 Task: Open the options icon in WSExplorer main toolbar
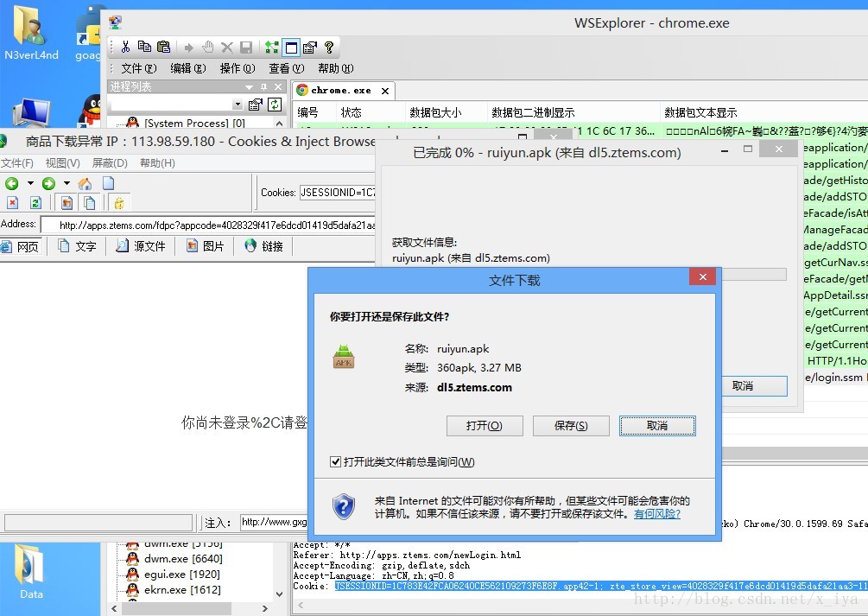(310, 48)
